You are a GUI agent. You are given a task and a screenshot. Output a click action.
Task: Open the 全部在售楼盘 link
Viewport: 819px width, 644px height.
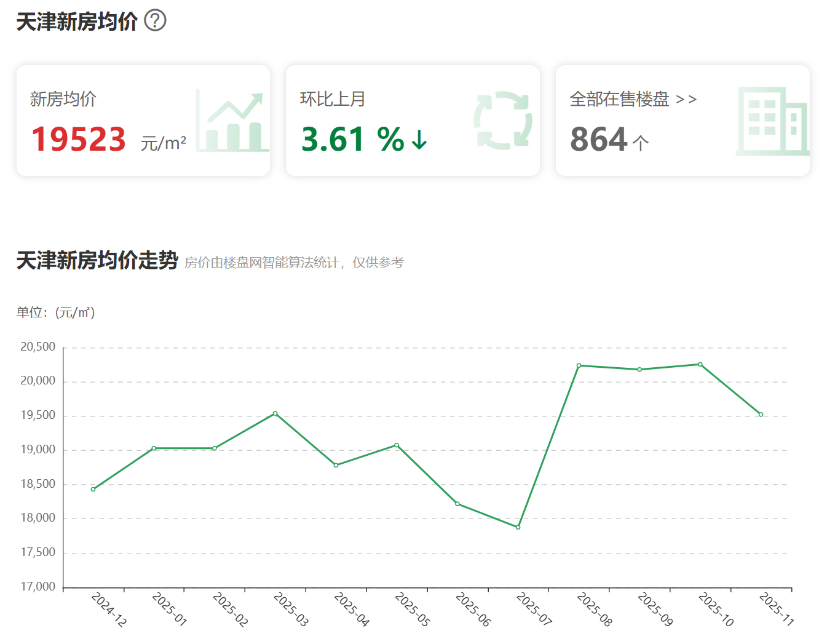point(619,99)
